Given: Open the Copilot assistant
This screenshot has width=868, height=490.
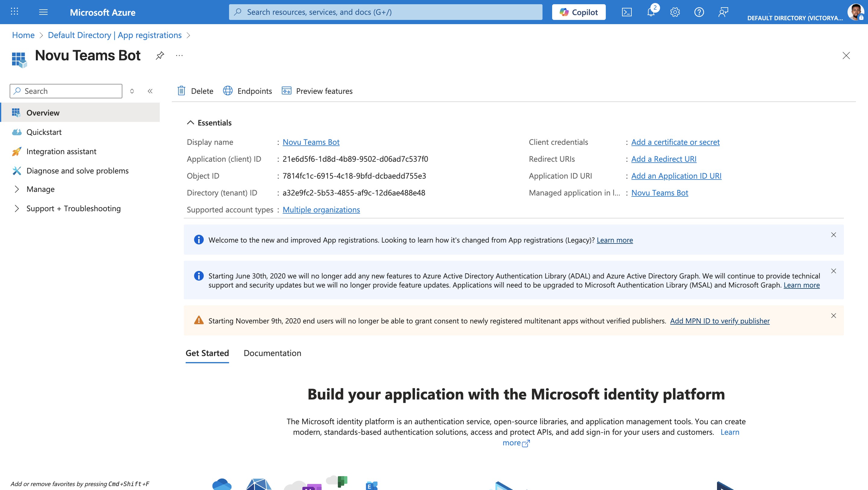Looking at the screenshot, I should 579,12.
